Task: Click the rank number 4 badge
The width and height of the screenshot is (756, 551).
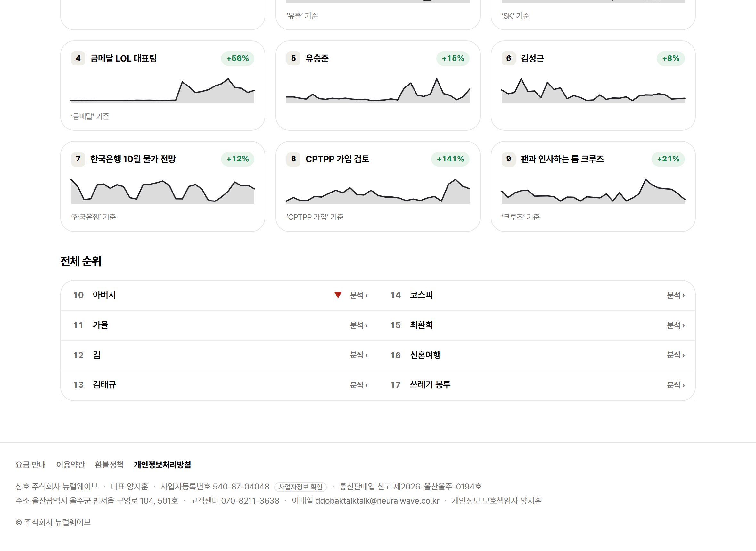Action: 78,58
